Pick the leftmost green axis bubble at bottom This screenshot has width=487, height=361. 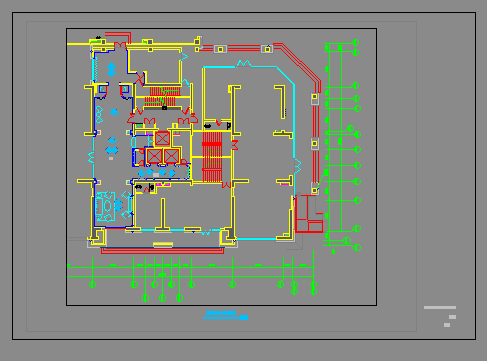click(x=93, y=284)
